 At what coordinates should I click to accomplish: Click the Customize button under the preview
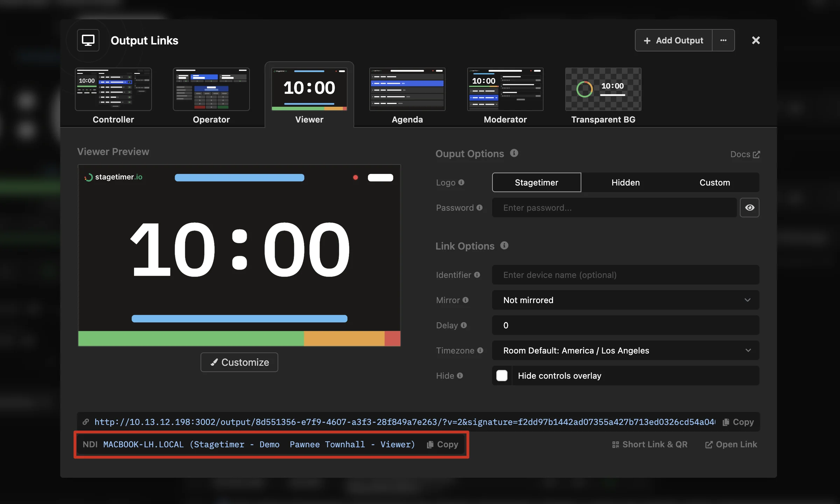coord(239,362)
